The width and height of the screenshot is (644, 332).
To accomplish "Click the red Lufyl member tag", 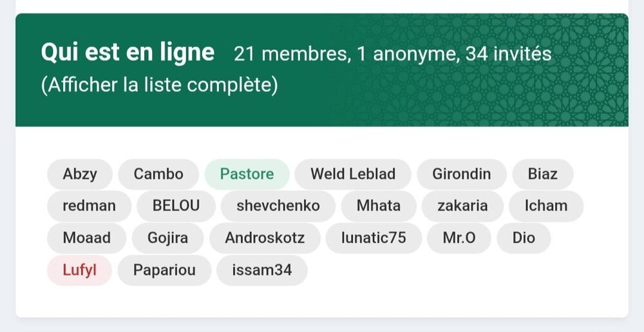I will coord(79,270).
